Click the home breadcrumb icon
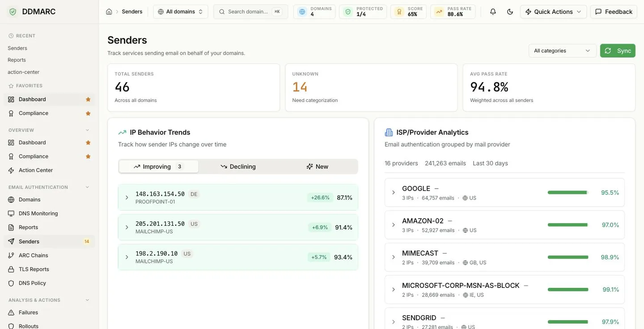 click(109, 12)
